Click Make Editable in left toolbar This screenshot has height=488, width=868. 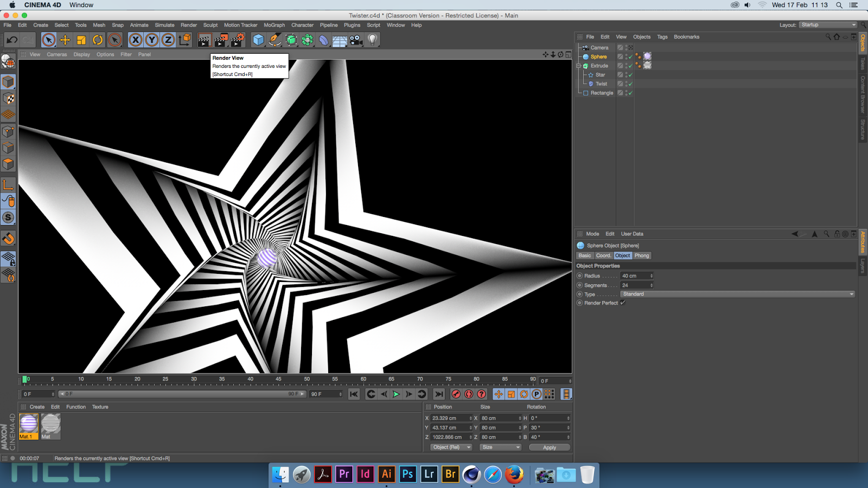coord(8,61)
